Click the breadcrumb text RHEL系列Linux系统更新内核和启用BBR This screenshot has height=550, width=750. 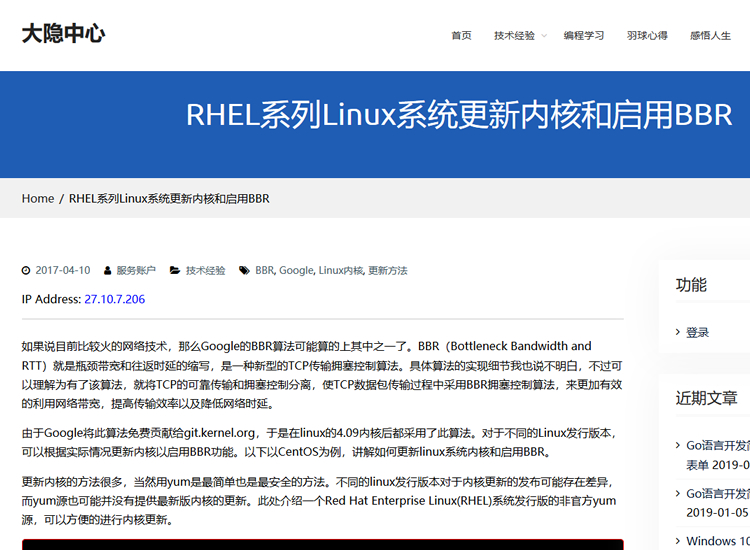click(169, 198)
